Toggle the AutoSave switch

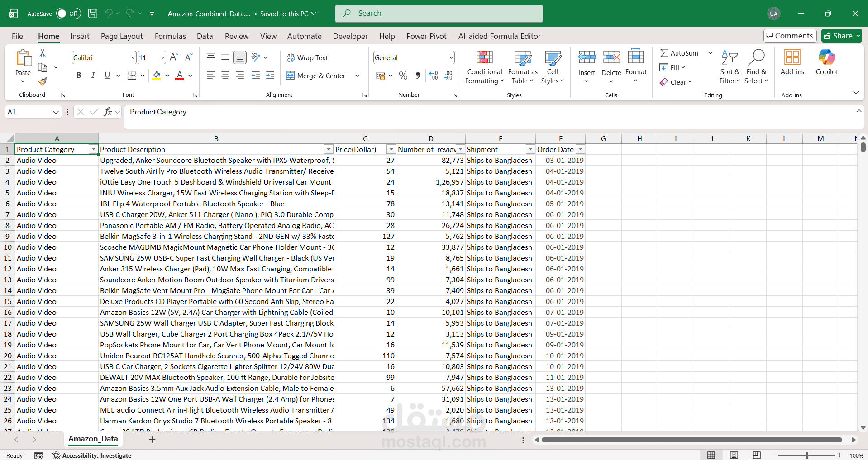[x=68, y=14]
